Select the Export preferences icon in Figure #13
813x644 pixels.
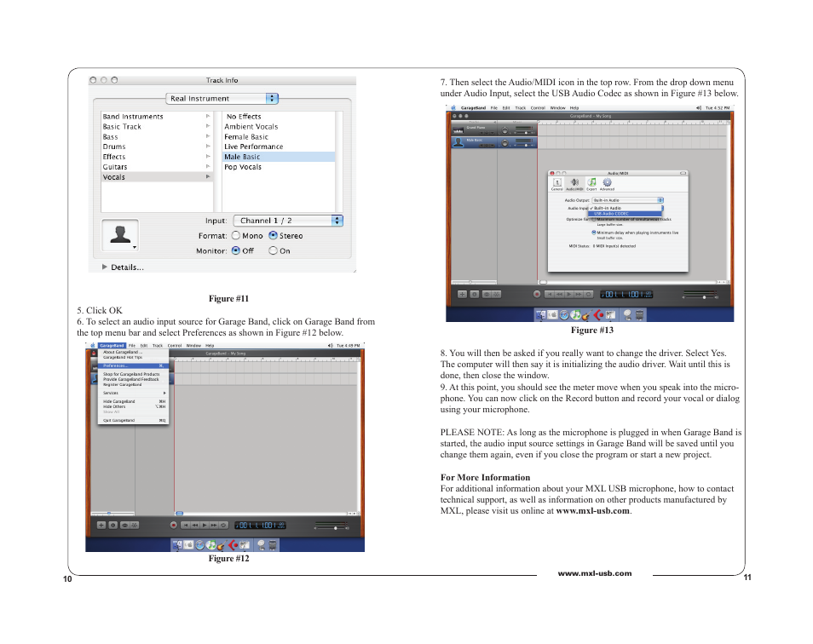click(591, 184)
